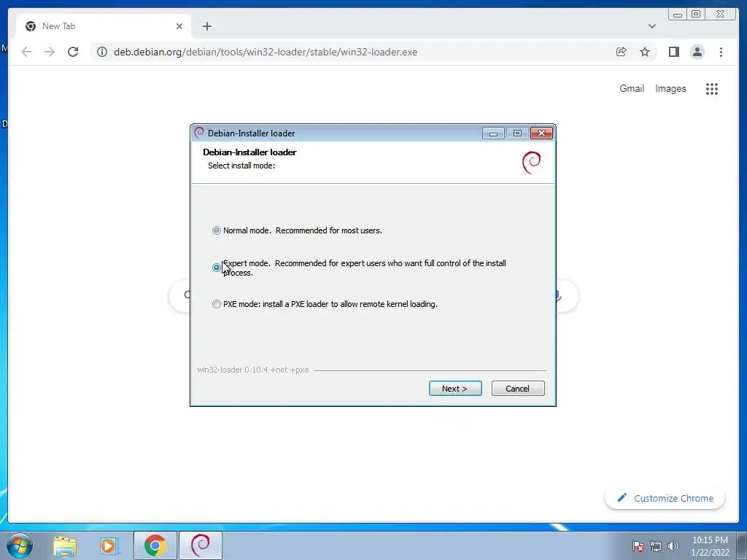Open Windows Media Player from taskbar

(x=109, y=545)
